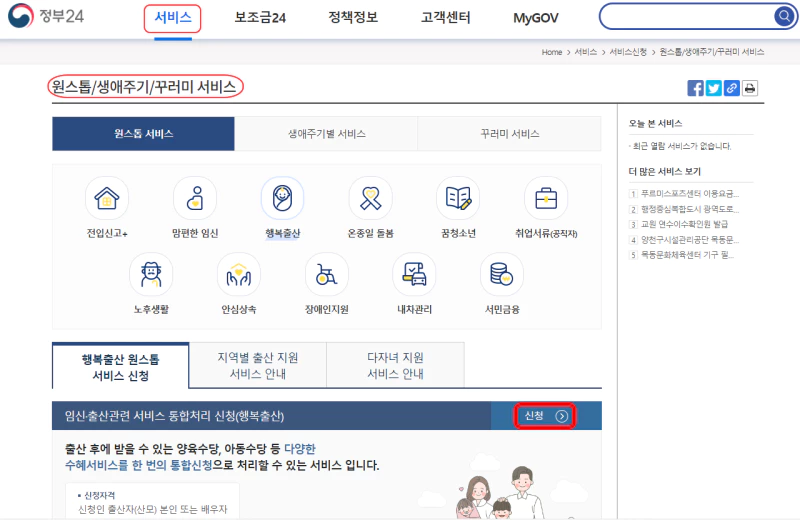This screenshot has height=520, width=800.
Task: Switch to the 생애주기별 서비스 tab
Action: click(x=327, y=134)
